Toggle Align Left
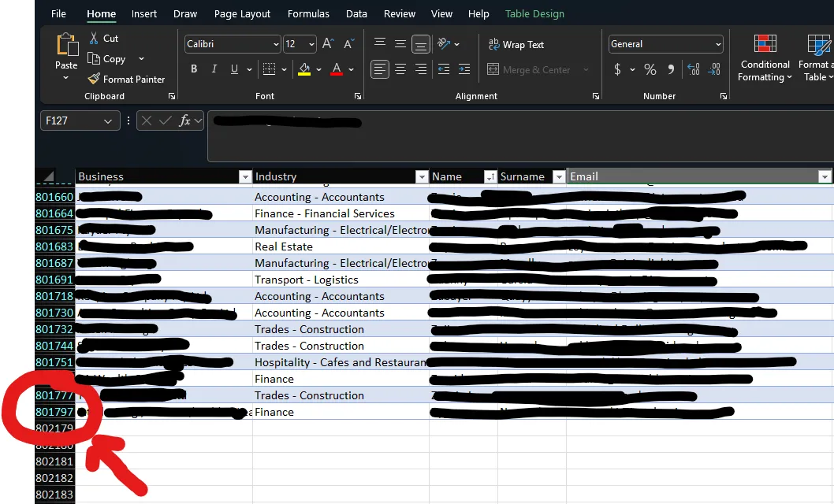This screenshot has height=504, width=834. click(x=380, y=69)
